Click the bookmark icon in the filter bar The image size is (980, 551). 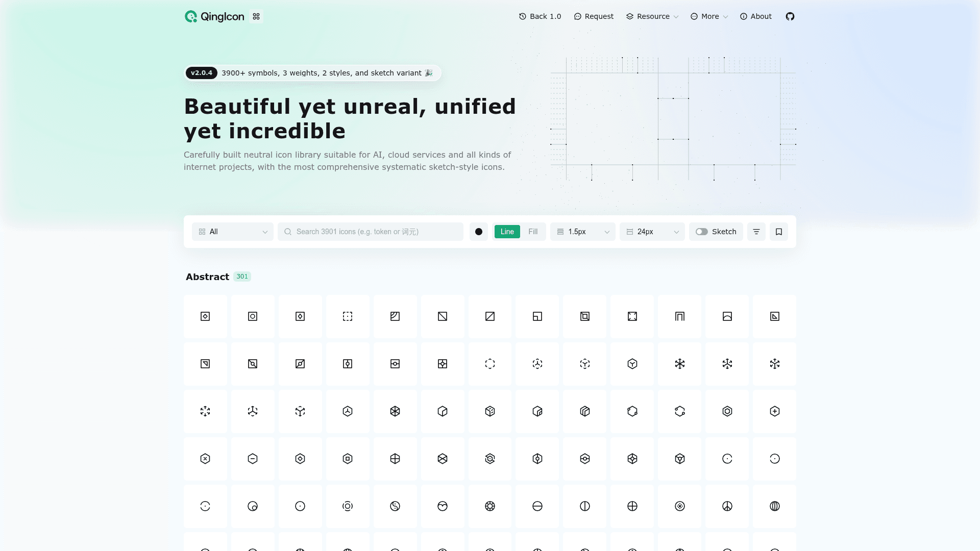[x=779, y=232]
